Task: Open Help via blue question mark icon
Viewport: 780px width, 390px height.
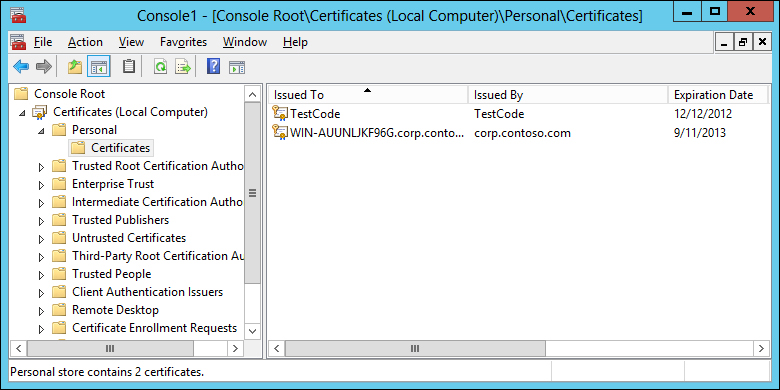Action: click(x=213, y=66)
